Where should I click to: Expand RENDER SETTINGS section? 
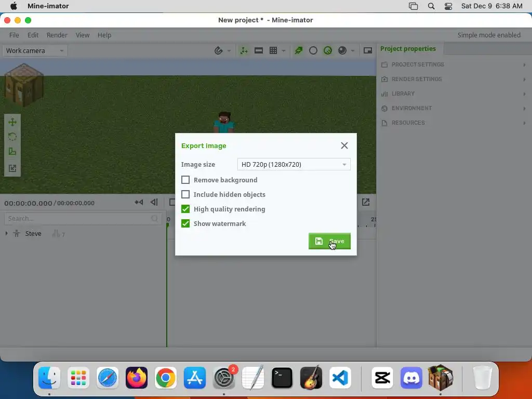click(x=454, y=79)
